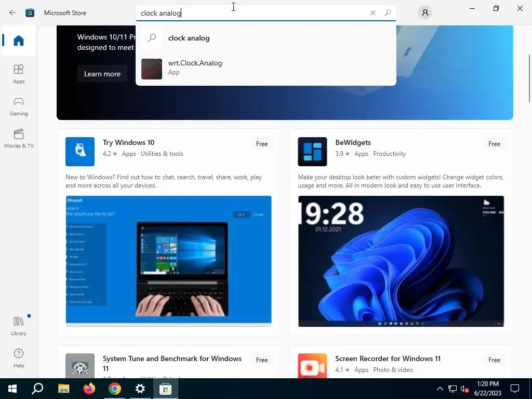Open System Tune and Benchmark app icon
The width and height of the screenshot is (532, 399).
point(79,366)
